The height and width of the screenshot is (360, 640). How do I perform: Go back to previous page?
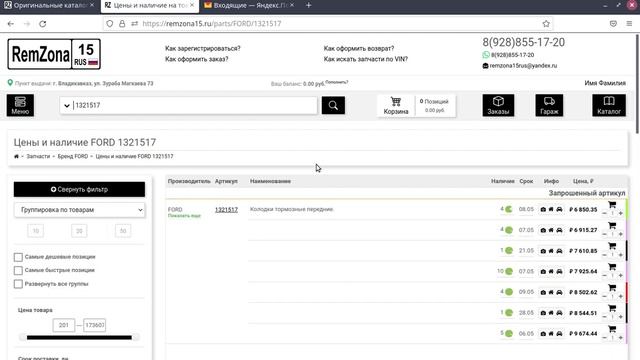11,24
